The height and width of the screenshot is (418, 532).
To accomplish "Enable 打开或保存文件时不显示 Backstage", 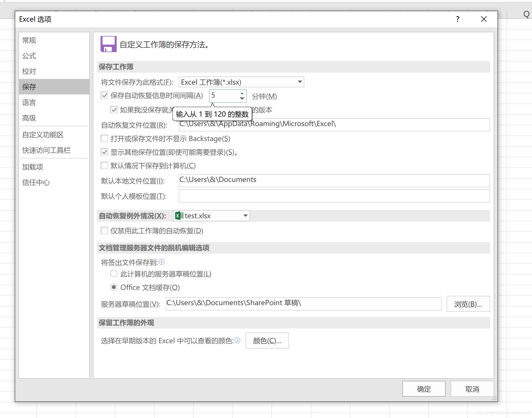I will click(104, 138).
